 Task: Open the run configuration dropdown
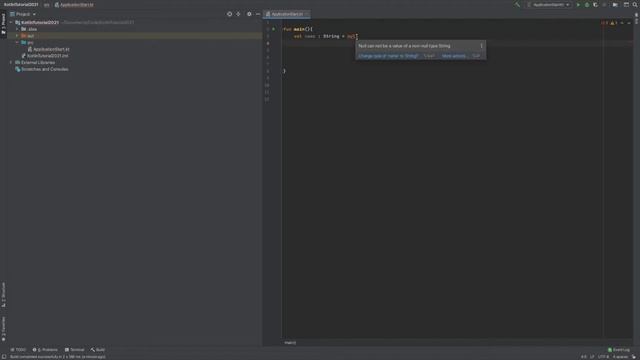(x=548, y=5)
